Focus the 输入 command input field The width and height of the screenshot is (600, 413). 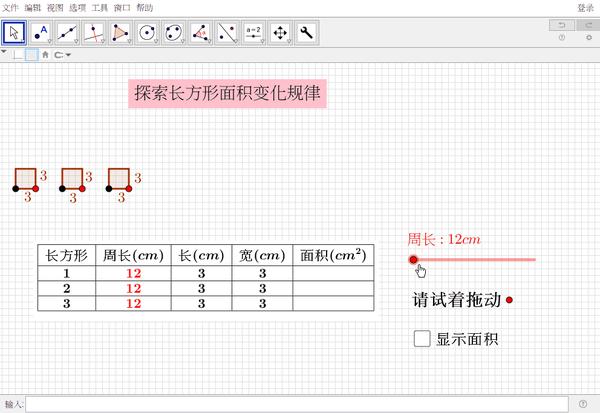pos(297,404)
